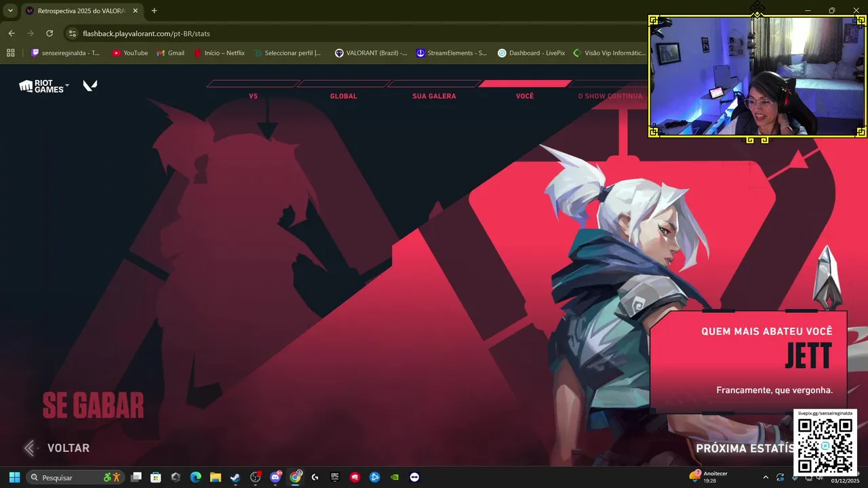The height and width of the screenshot is (488, 868).
Task: Open a new browser tab
Action: 154,11
